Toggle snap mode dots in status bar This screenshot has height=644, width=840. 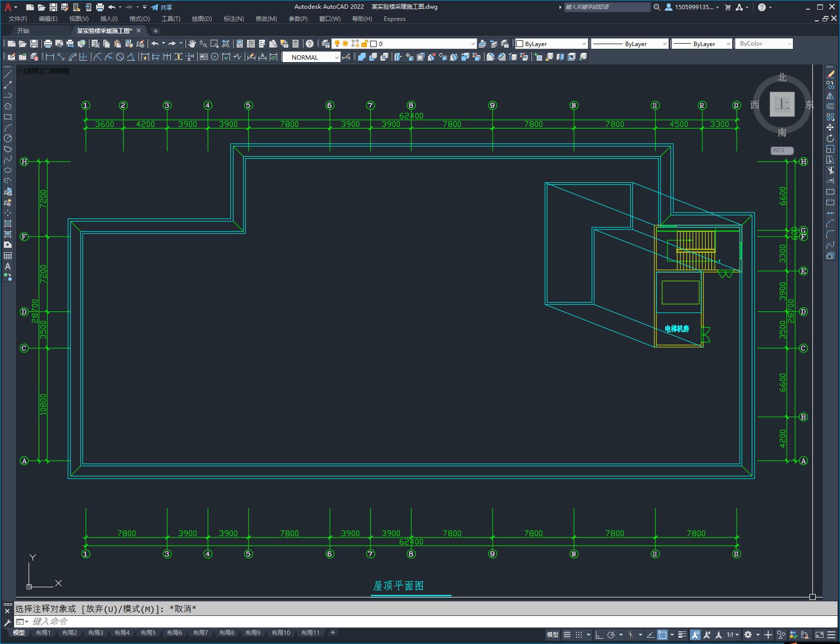coord(579,634)
